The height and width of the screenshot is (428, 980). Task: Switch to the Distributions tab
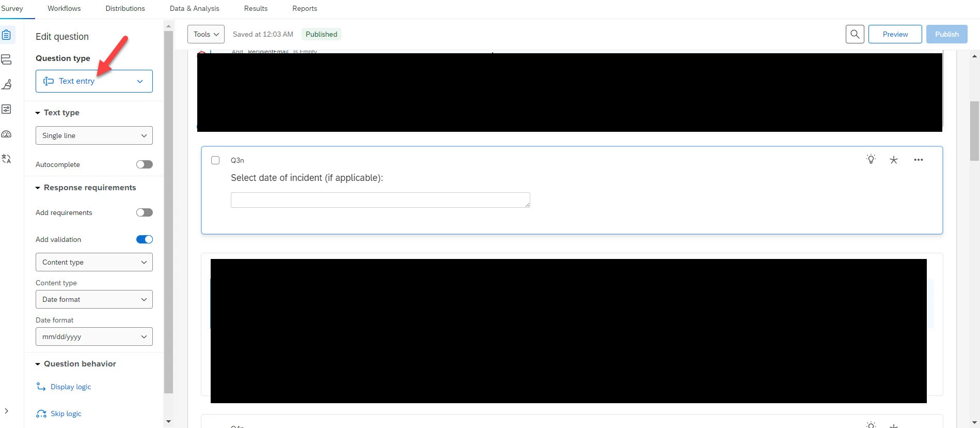[125, 8]
